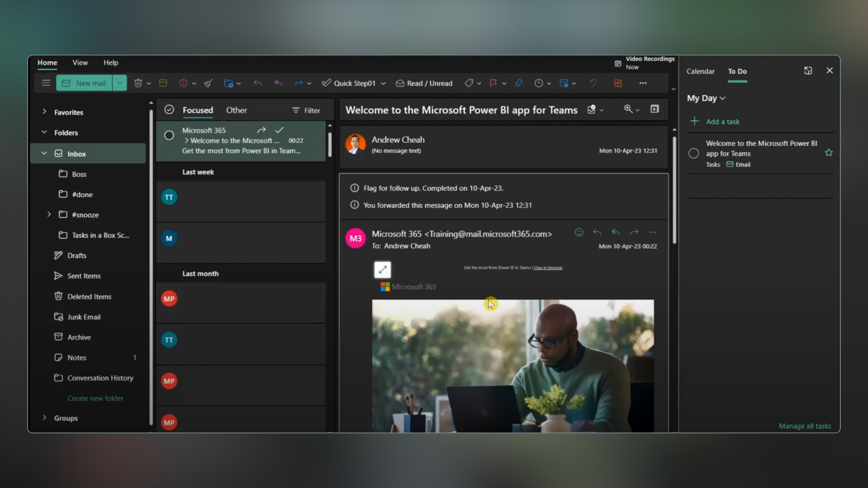Open the Delete dropdown arrow

(148, 84)
